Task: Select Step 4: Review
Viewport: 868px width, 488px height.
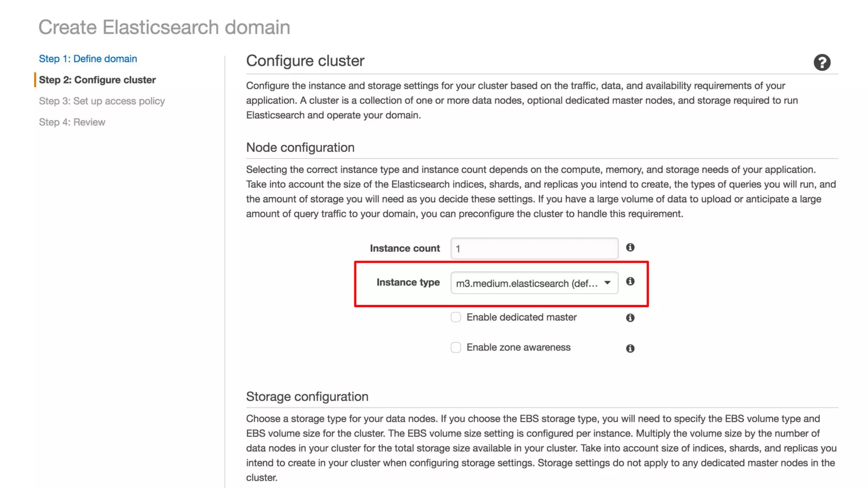Action: pos(72,122)
